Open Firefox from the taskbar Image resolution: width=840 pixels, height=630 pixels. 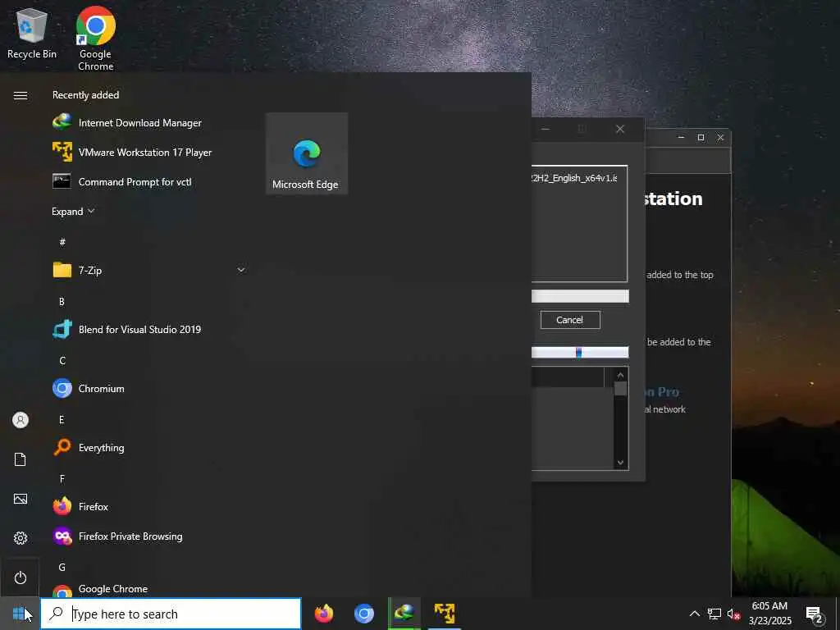point(323,614)
